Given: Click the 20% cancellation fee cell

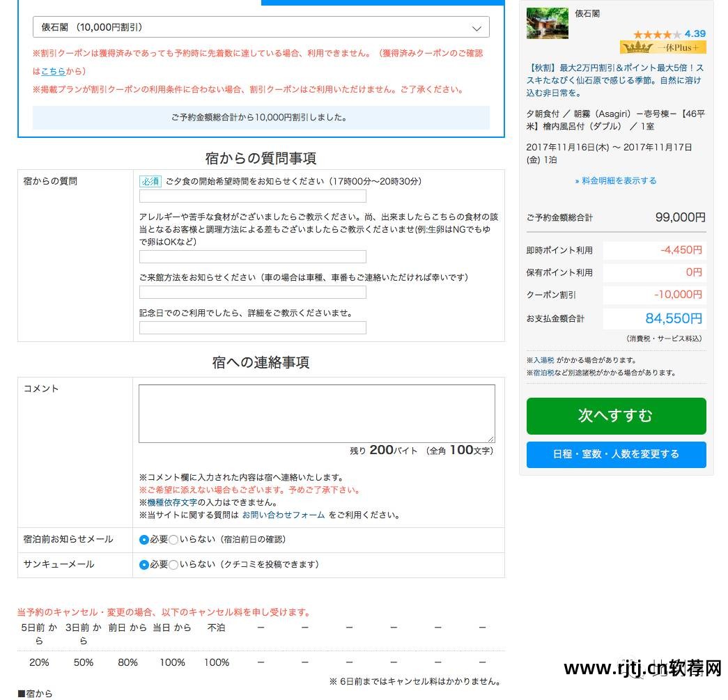Looking at the screenshot, I should click(x=39, y=663).
